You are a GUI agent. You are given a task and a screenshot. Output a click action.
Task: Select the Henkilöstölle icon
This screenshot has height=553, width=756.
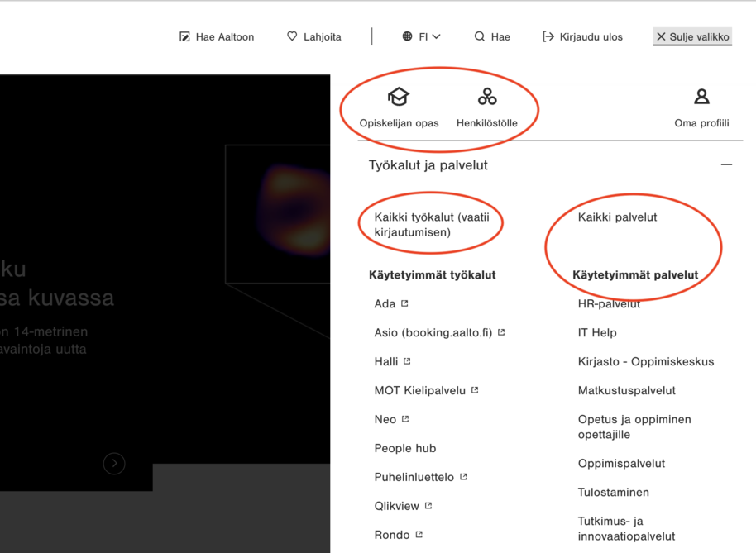coord(487,98)
